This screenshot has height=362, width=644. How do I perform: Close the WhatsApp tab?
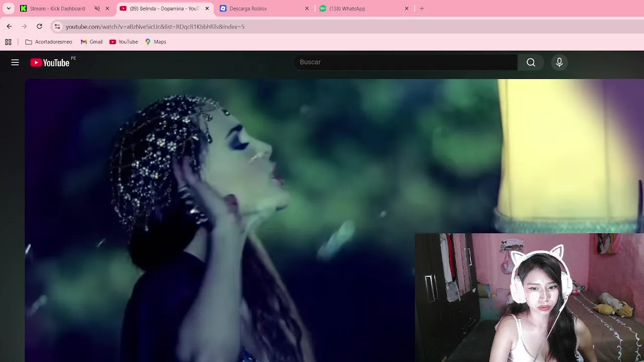coord(407,9)
